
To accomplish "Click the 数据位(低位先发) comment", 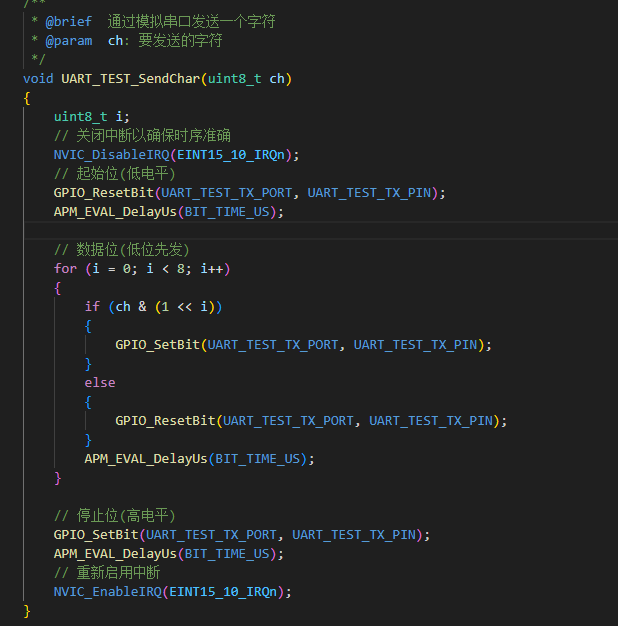I will pyautogui.click(x=121, y=250).
